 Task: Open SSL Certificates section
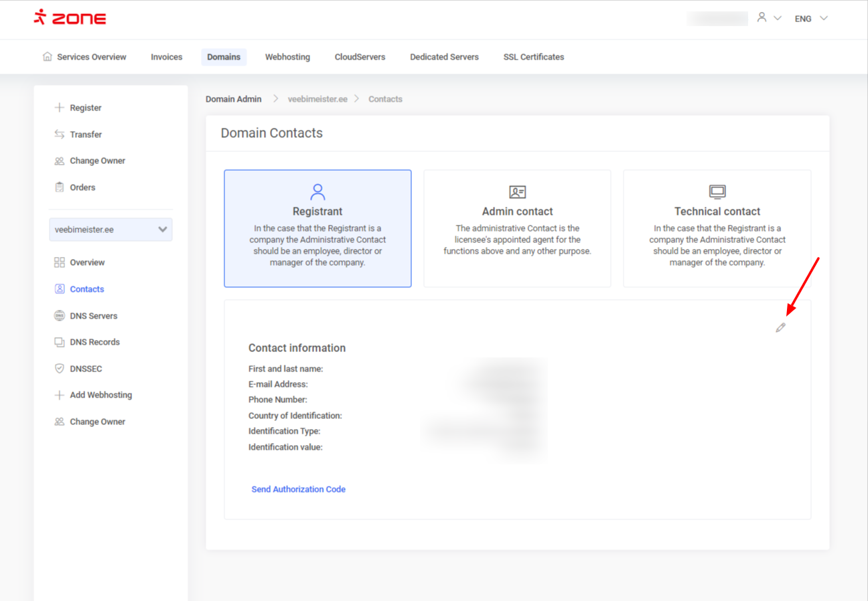pos(533,57)
